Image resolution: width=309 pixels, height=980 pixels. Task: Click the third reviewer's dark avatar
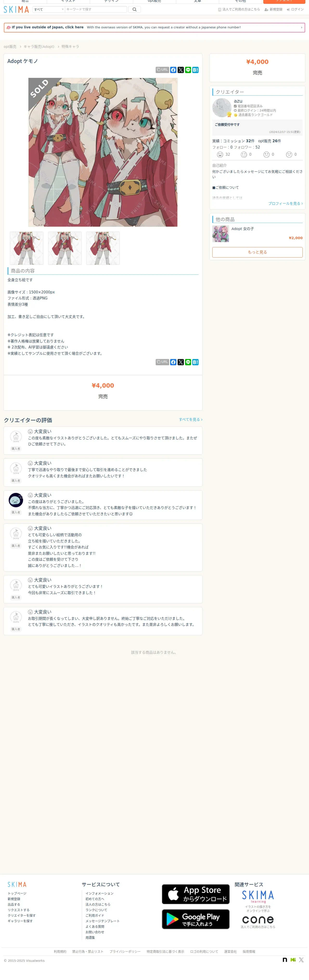point(16,500)
